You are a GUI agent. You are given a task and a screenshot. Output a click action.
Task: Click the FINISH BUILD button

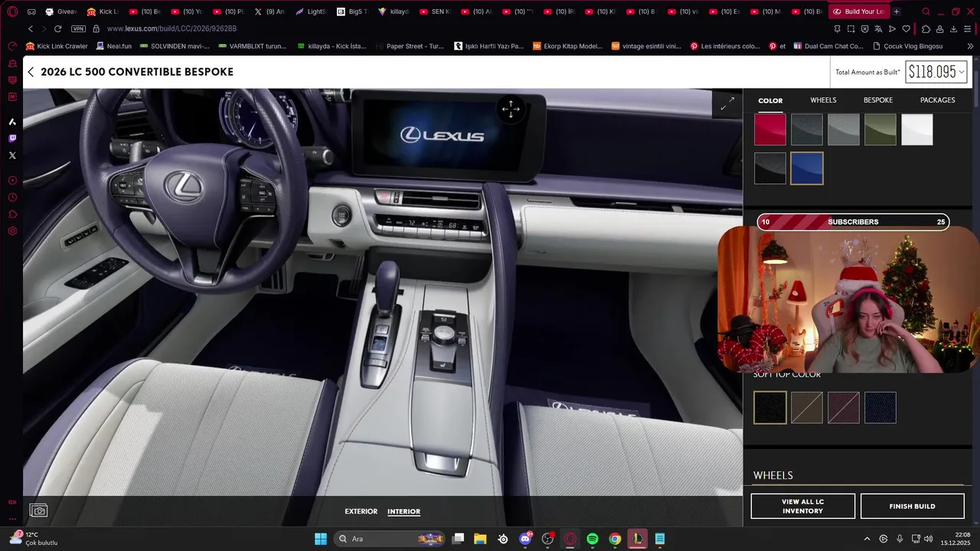point(912,506)
